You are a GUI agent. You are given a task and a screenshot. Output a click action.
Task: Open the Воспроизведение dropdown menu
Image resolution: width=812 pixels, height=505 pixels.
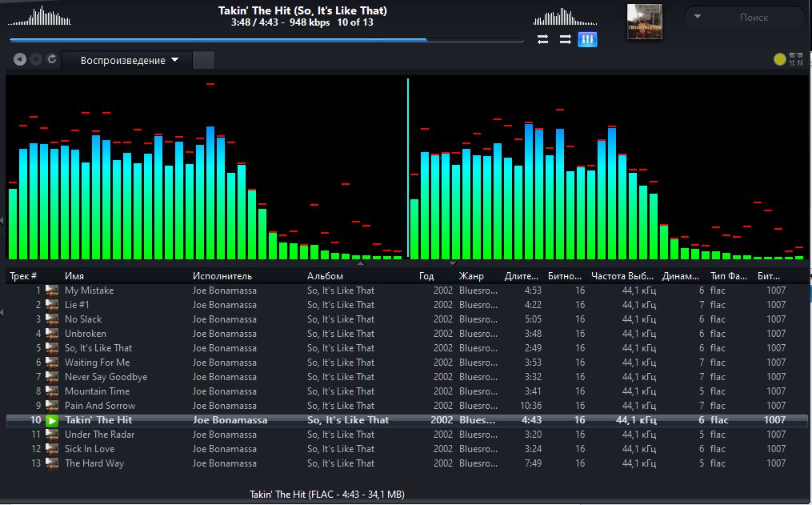coord(128,61)
